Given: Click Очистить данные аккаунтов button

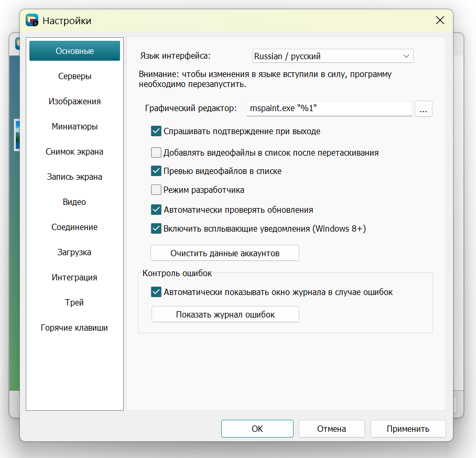Looking at the screenshot, I should coord(225,253).
